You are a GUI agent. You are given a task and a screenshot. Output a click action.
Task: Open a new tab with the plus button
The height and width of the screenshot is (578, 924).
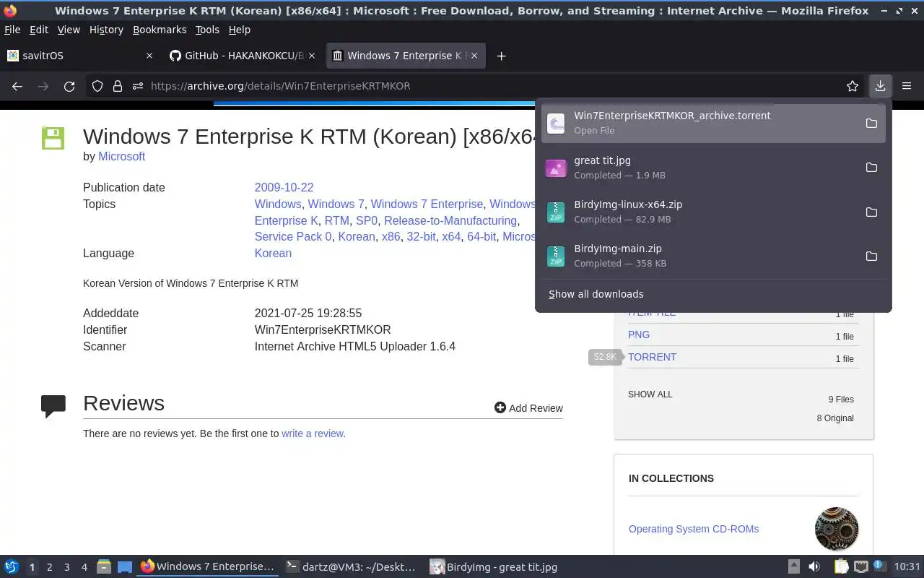tap(501, 56)
